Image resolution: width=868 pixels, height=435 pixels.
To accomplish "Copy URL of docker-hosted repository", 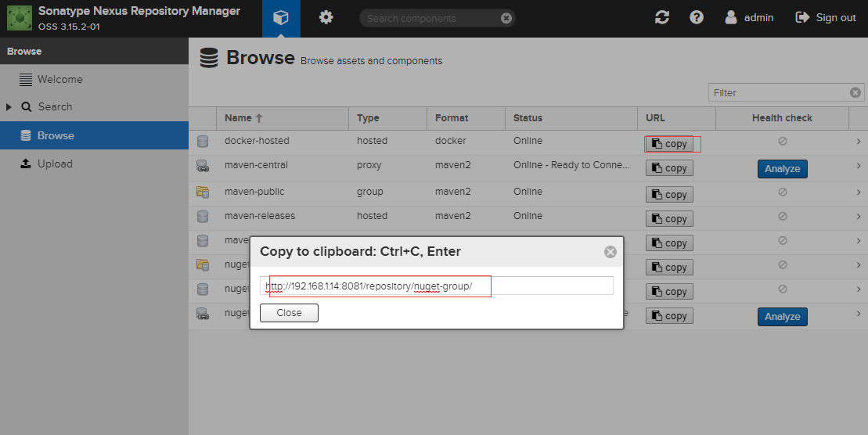I will click(x=669, y=144).
